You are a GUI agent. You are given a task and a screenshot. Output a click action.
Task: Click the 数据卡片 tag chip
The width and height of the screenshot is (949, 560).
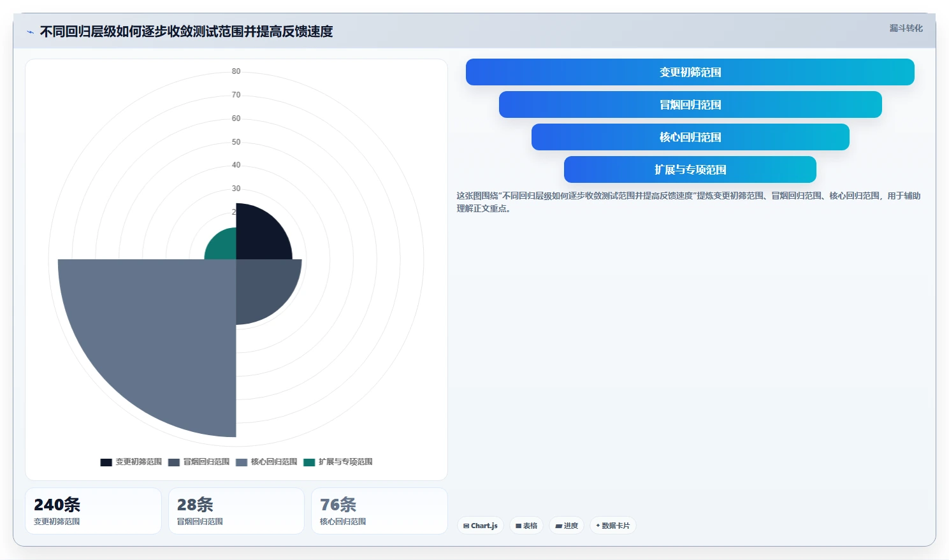point(612,526)
